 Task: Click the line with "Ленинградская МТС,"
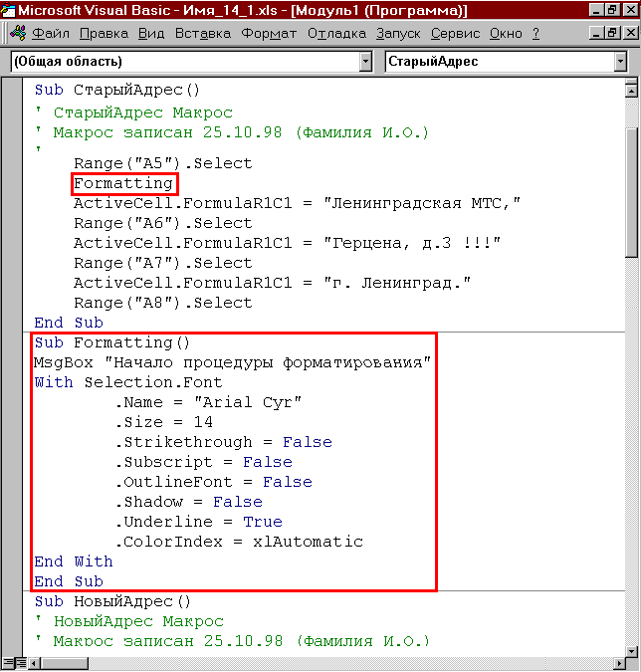coord(297,203)
